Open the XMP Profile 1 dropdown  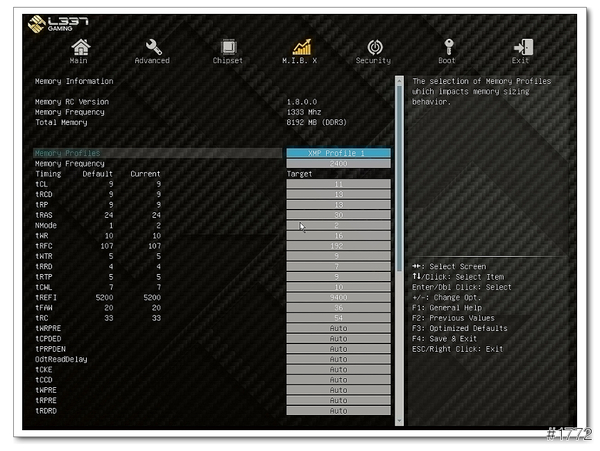click(339, 153)
